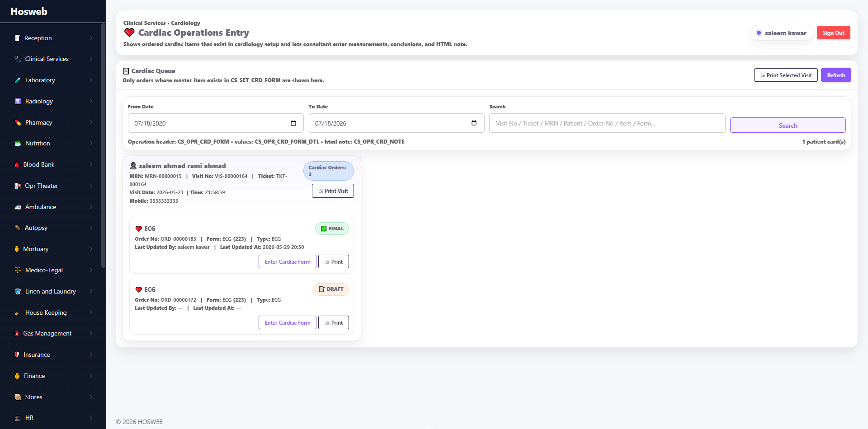868x429 pixels.
Task: Click the Finance money bag icon
Action: [17, 376]
